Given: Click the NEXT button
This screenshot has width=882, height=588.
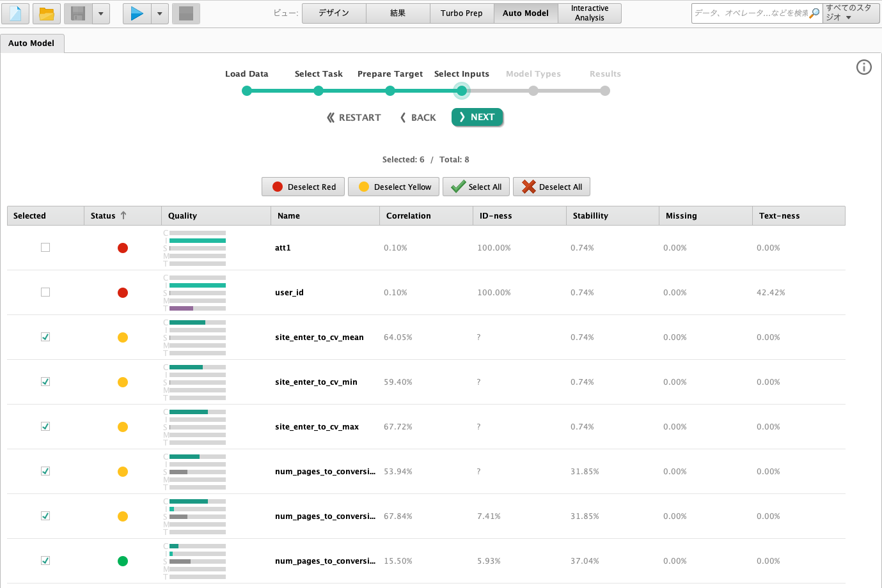Looking at the screenshot, I should pos(477,117).
